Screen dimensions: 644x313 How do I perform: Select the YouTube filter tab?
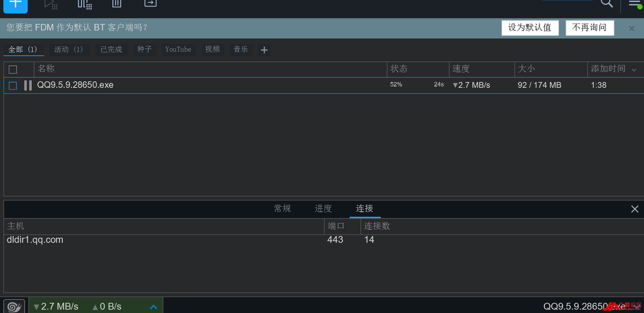[x=179, y=50]
